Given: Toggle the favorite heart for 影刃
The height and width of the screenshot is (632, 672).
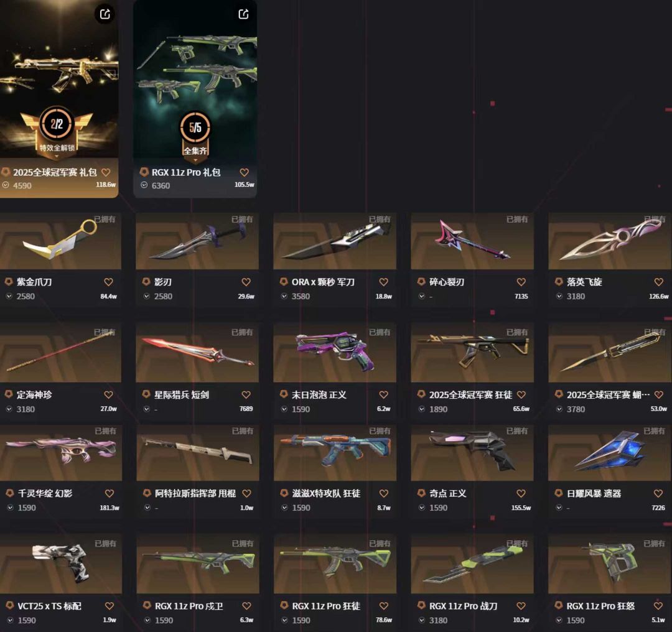Looking at the screenshot, I should pyautogui.click(x=246, y=282).
